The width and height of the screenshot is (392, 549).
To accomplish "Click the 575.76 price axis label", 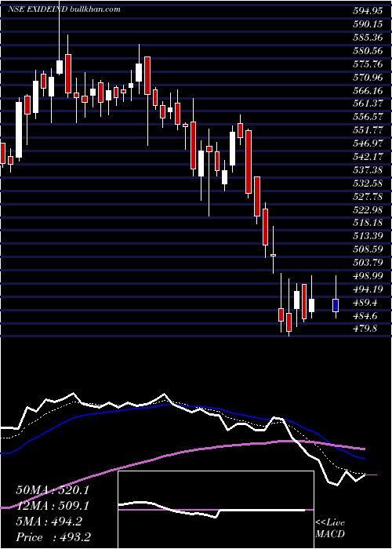I will click(x=368, y=64).
